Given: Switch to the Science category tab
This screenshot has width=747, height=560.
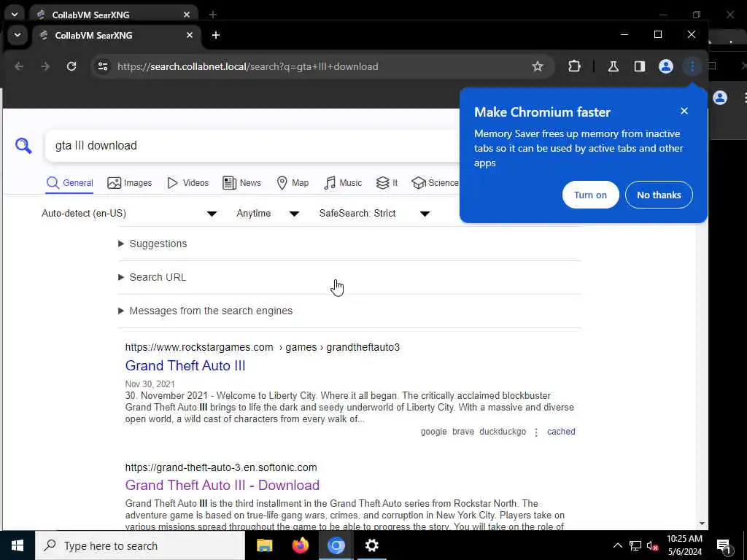Looking at the screenshot, I should pos(435,183).
